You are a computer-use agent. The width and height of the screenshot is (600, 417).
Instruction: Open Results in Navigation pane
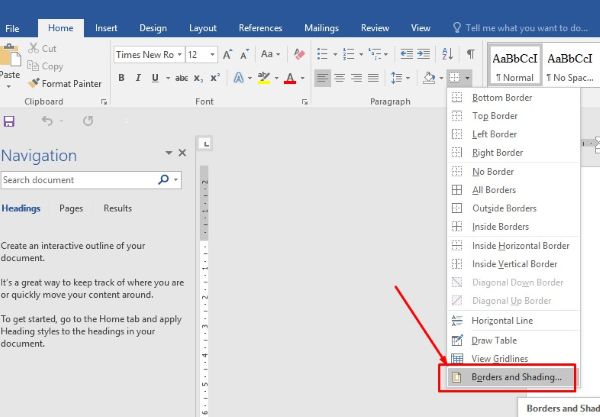pos(117,208)
